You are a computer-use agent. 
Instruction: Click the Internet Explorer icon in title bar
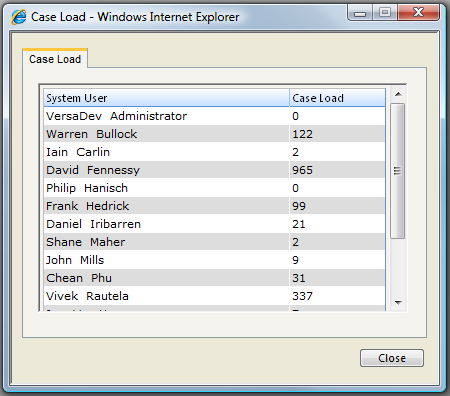19,17
